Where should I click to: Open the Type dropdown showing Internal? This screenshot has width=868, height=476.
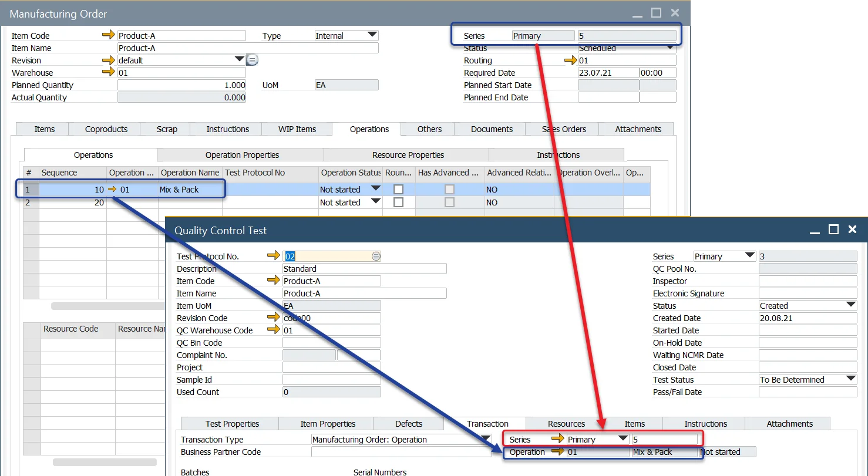[x=372, y=35]
